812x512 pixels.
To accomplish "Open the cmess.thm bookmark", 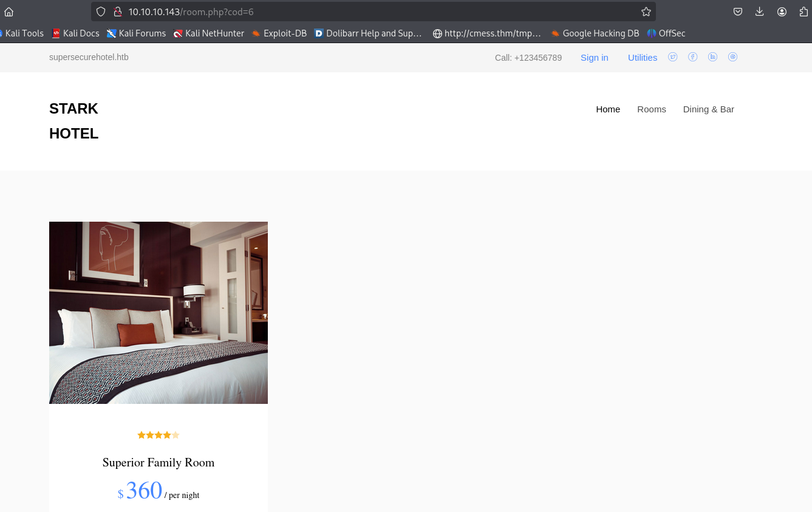I will pyautogui.click(x=486, y=33).
